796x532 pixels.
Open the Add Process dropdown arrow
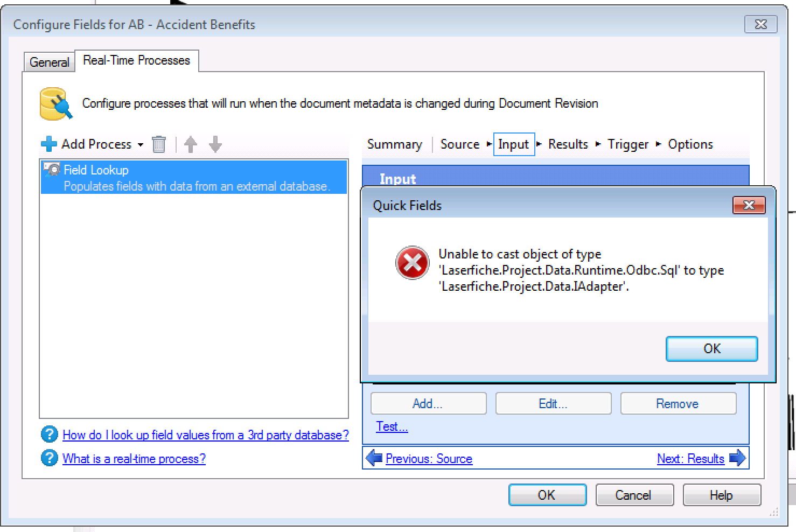(141, 145)
